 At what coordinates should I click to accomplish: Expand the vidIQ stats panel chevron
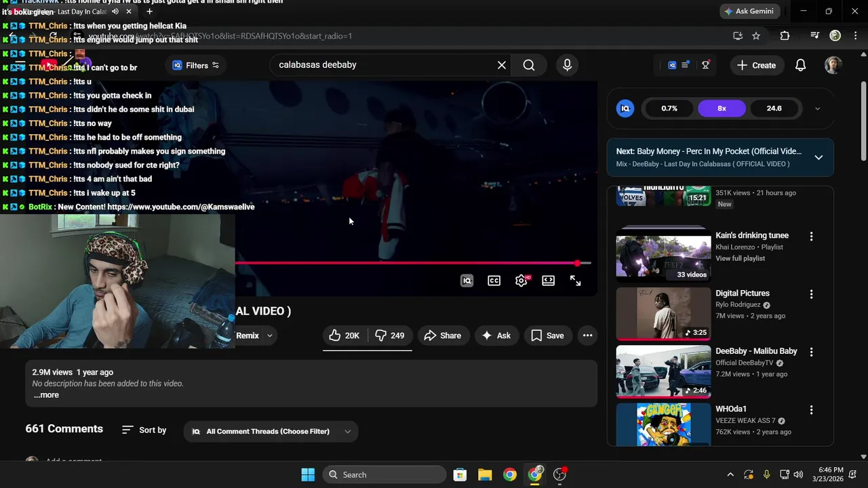coord(817,108)
